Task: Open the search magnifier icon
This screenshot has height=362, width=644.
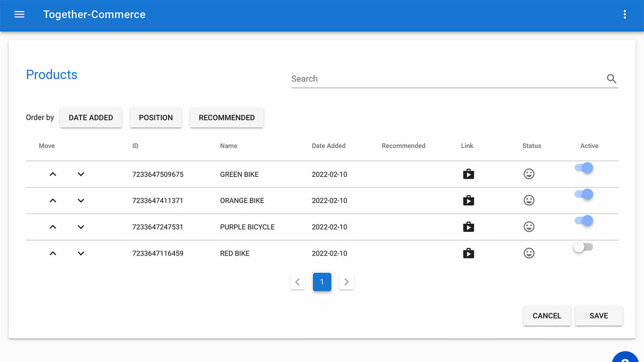Action: click(611, 79)
